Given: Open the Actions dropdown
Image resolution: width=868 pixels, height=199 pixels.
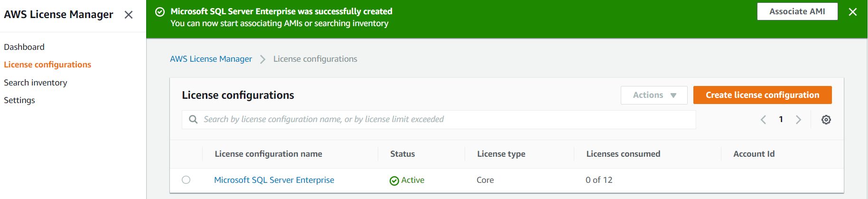Looking at the screenshot, I should 654,95.
